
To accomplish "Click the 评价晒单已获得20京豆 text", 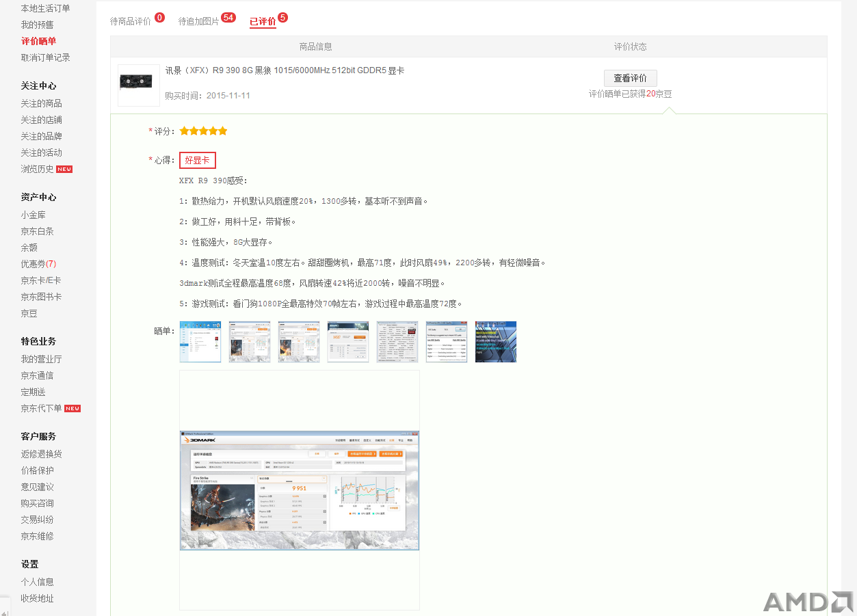I will [x=630, y=94].
